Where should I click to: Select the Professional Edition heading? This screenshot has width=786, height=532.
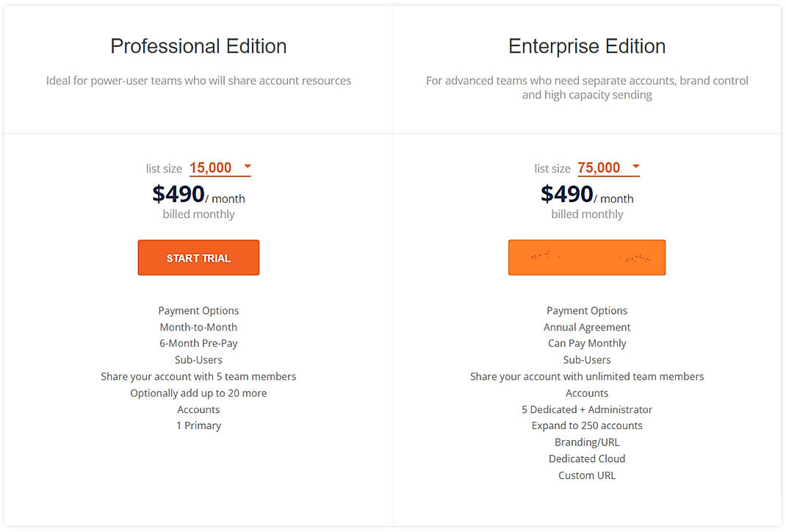click(198, 46)
